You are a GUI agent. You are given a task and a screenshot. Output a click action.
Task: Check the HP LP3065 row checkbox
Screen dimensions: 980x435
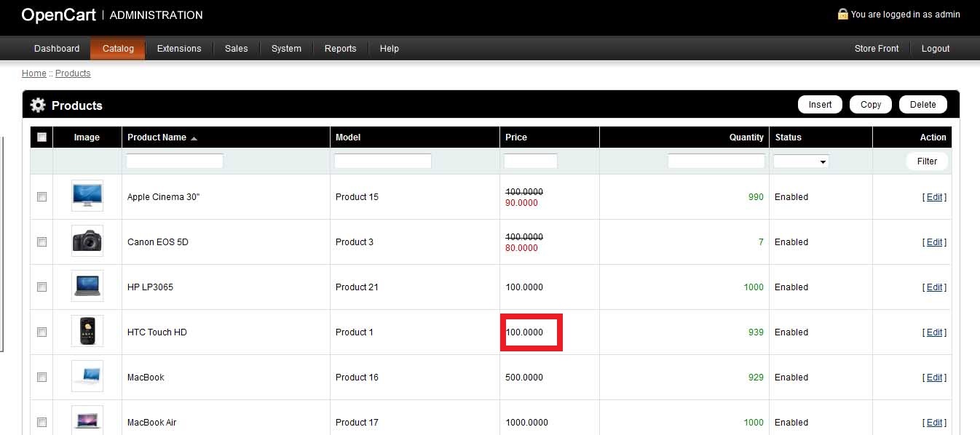(x=42, y=287)
